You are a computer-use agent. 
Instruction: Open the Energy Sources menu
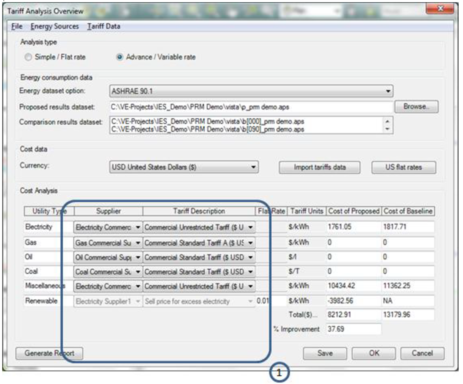tap(55, 26)
